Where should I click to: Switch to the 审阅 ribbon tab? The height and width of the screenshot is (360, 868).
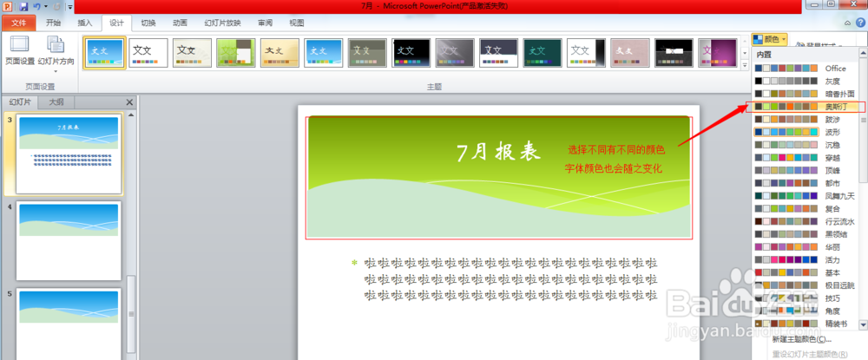point(265,23)
